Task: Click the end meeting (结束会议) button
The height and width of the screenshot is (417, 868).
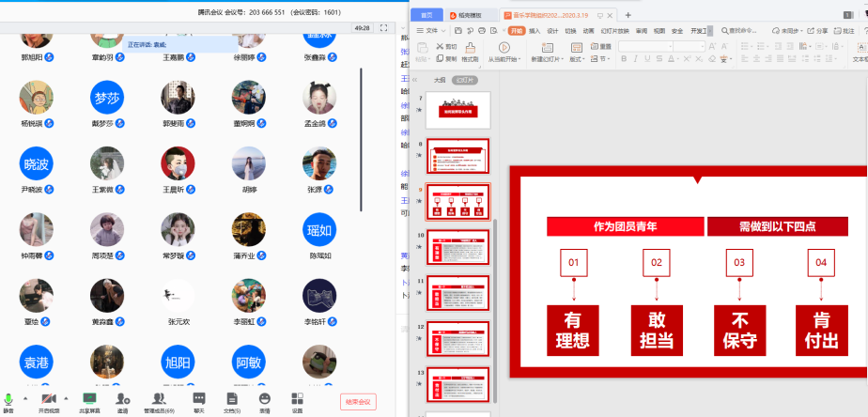Action: (358, 402)
